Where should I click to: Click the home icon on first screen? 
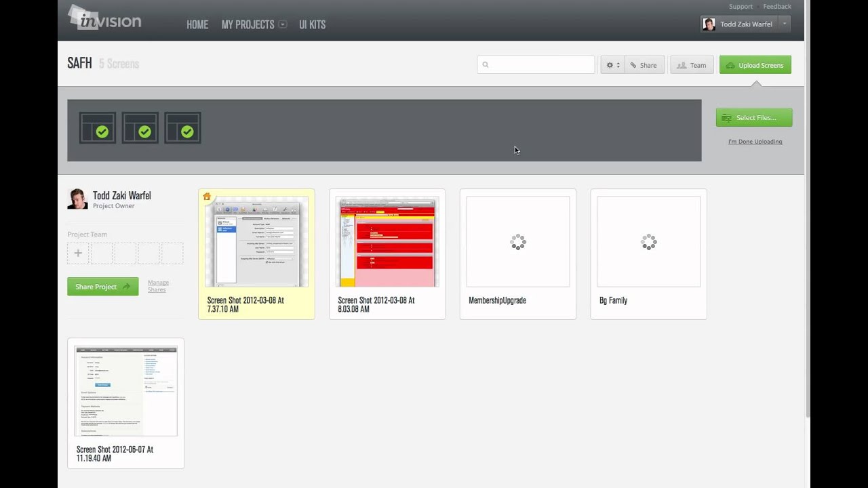207,197
